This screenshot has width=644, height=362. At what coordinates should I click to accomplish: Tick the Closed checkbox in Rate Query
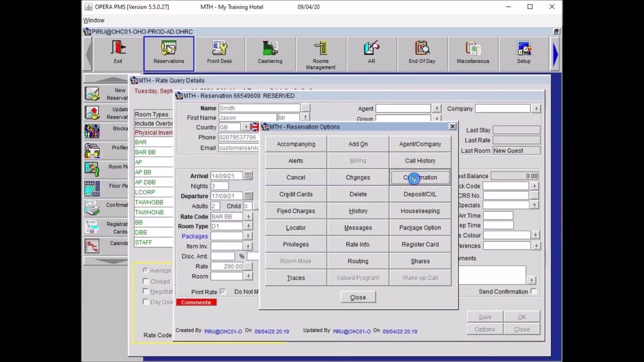click(x=146, y=282)
